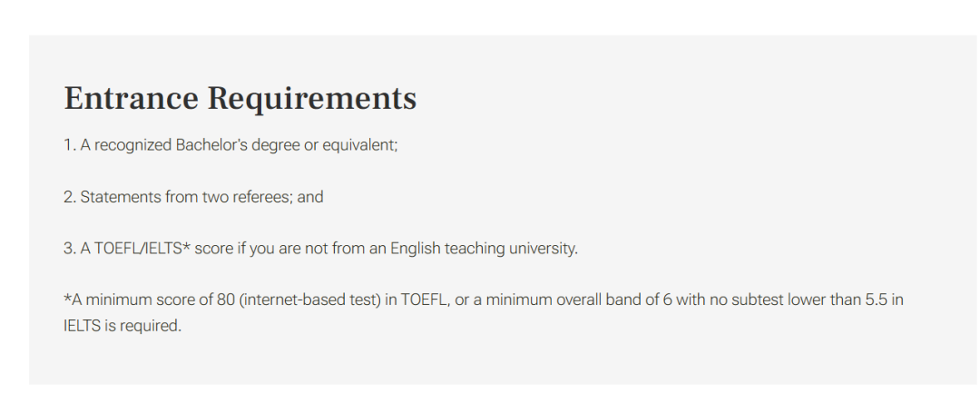The image size is (980, 403).
Task: Click the word "score" in item 3
Action: (x=213, y=248)
